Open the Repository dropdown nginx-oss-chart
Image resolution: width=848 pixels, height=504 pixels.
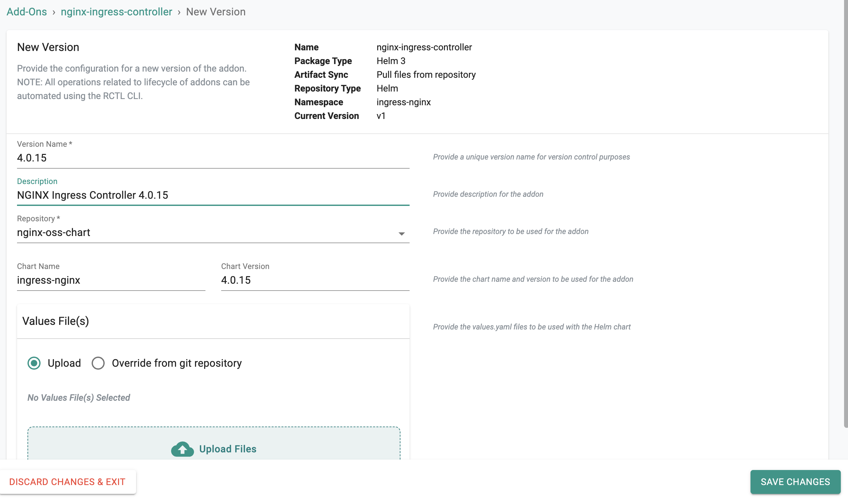213,233
